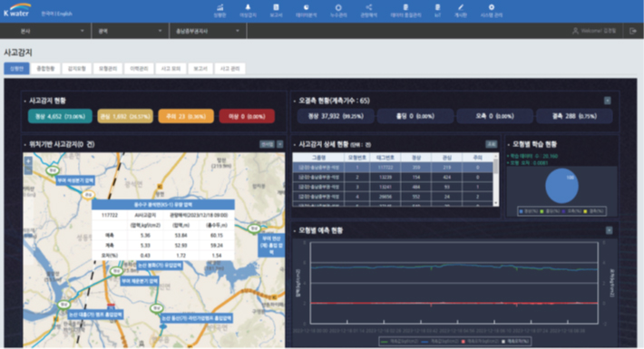This screenshot has height=349, width=644.
Task: Click the blue pie chart in 모형별 학습 현황
Action: 561,186
